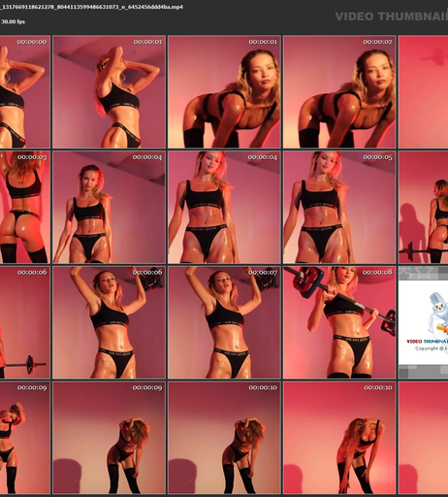448x497 pixels.
Task: Open the 00:00:09 thumbnail with woman standing upright
Action: pyautogui.click(x=25, y=438)
